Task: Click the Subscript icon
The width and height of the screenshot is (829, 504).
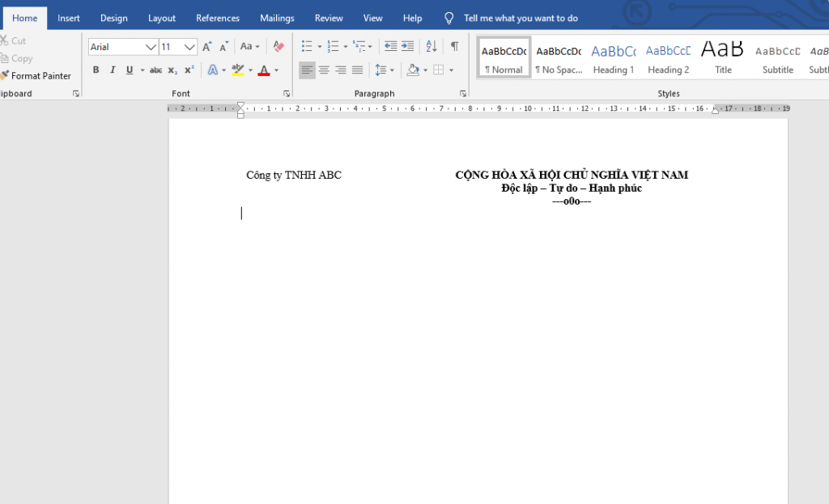Action: 172,70
